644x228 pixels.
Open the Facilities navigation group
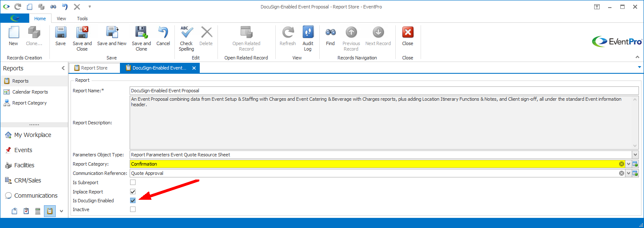(x=34, y=165)
